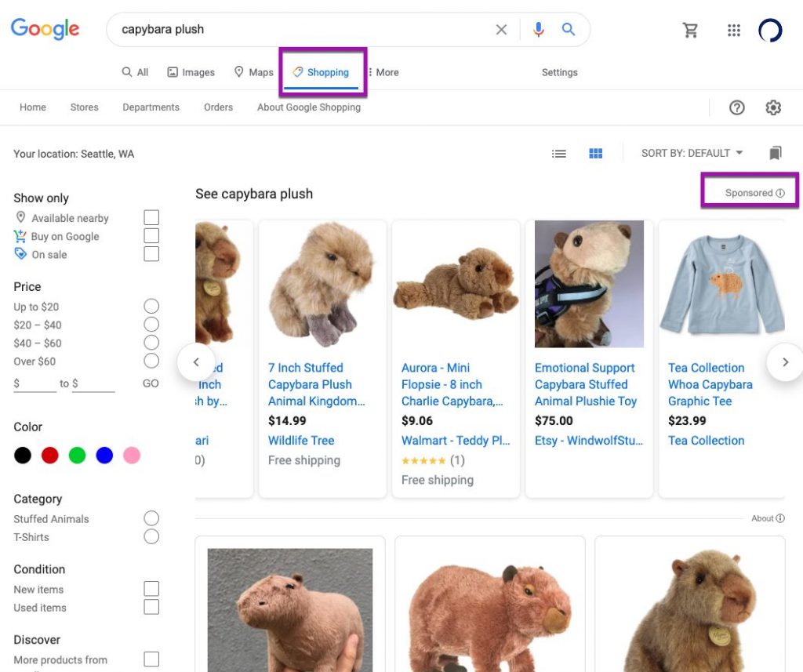Screen dimensions: 803x672
Task: Open search Settings
Action: tap(560, 72)
